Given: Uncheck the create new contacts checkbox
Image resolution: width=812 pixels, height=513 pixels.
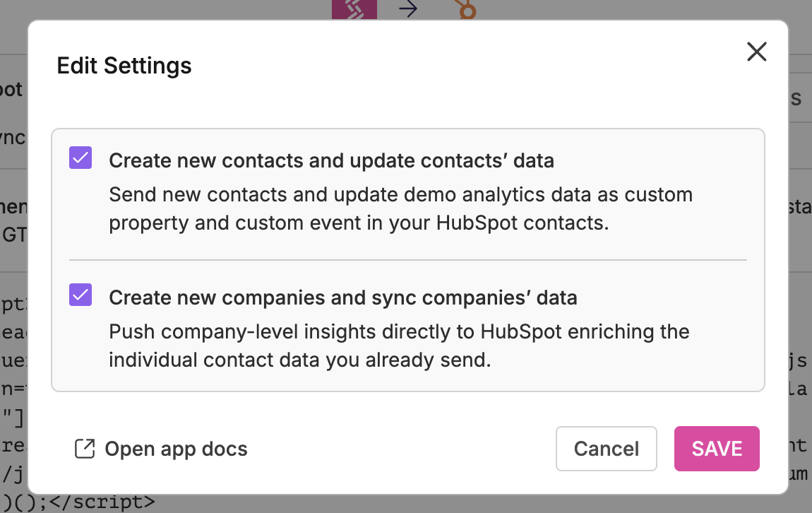Looking at the screenshot, I should click(x=80, y=158).
